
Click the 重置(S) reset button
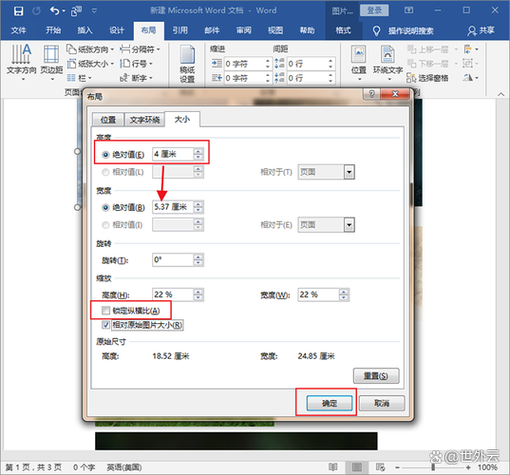[x=376, y=376]
